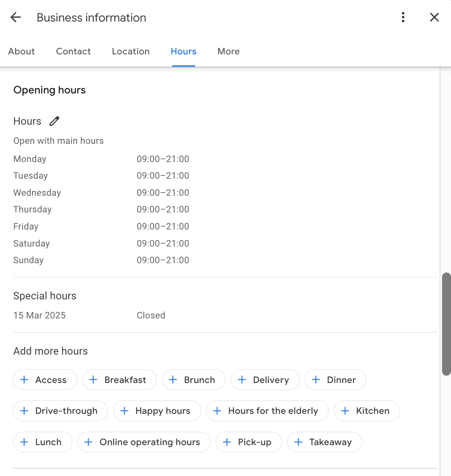This screenshot has width=451, height=476.
Task: Select the Hours tab
Action: [183, 51]
